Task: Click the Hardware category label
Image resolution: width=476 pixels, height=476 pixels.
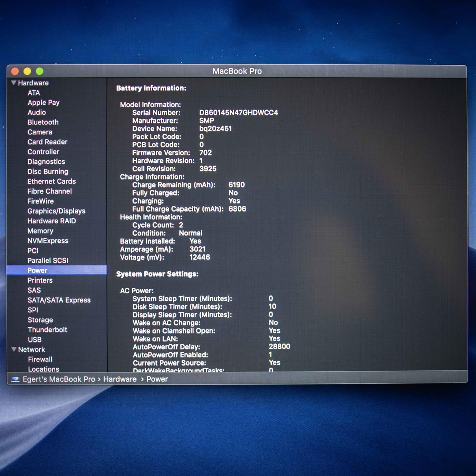Action: (x=33, y=83)
